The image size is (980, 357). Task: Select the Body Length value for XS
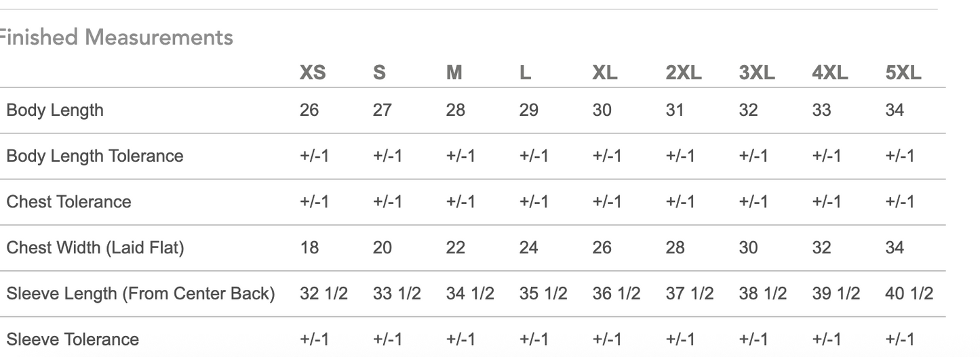309,110
